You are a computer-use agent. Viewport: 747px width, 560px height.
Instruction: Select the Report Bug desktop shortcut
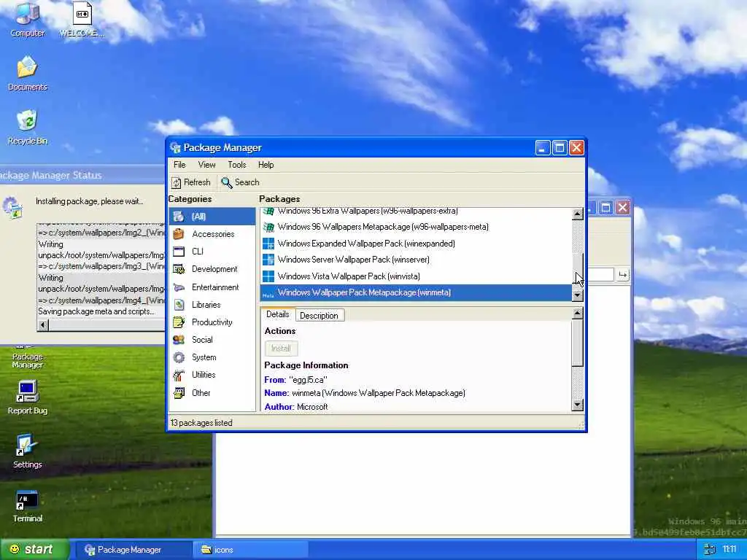tap(27, 397)
